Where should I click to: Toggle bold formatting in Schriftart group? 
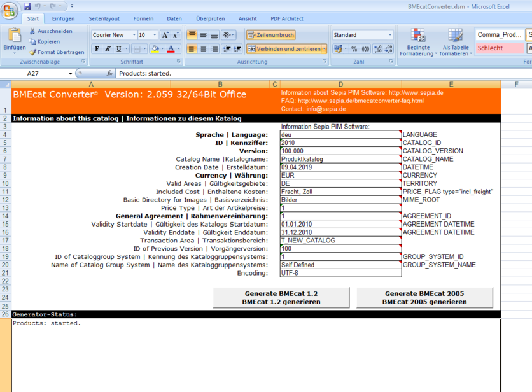(x=96, y=48)
